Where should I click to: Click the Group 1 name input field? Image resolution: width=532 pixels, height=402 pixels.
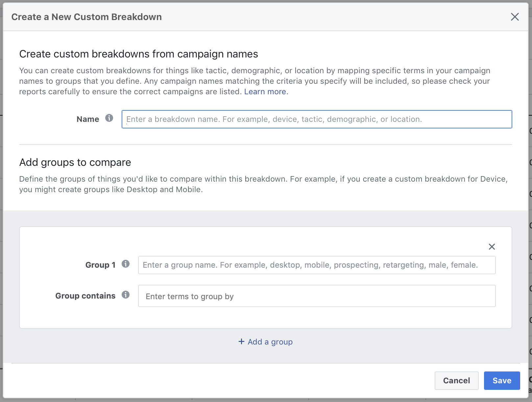[x=317, y=265]
